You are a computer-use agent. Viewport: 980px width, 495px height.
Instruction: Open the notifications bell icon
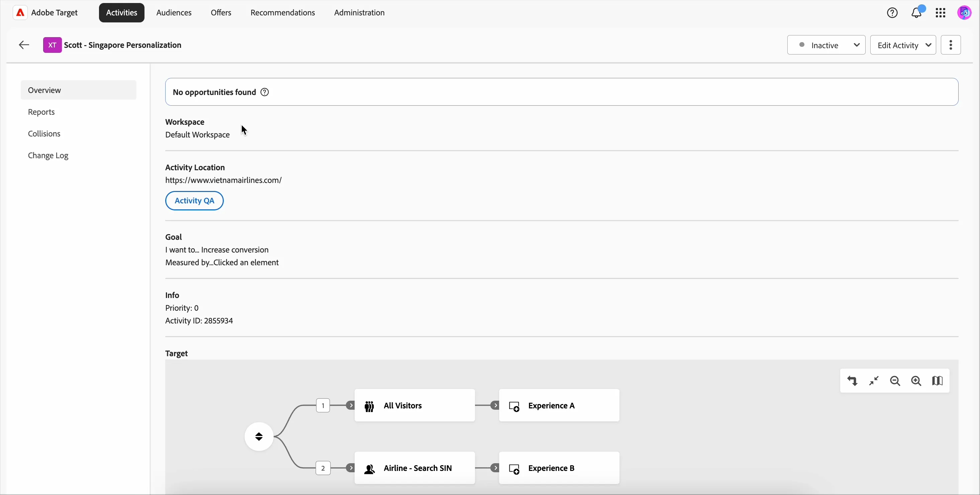tap(916, 13)
